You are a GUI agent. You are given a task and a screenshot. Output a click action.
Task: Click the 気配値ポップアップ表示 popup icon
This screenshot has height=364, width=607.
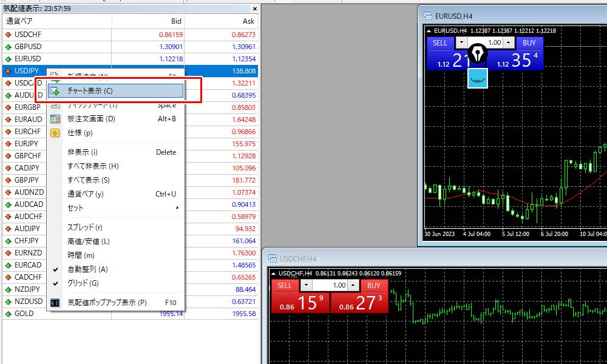click(55, 302)
